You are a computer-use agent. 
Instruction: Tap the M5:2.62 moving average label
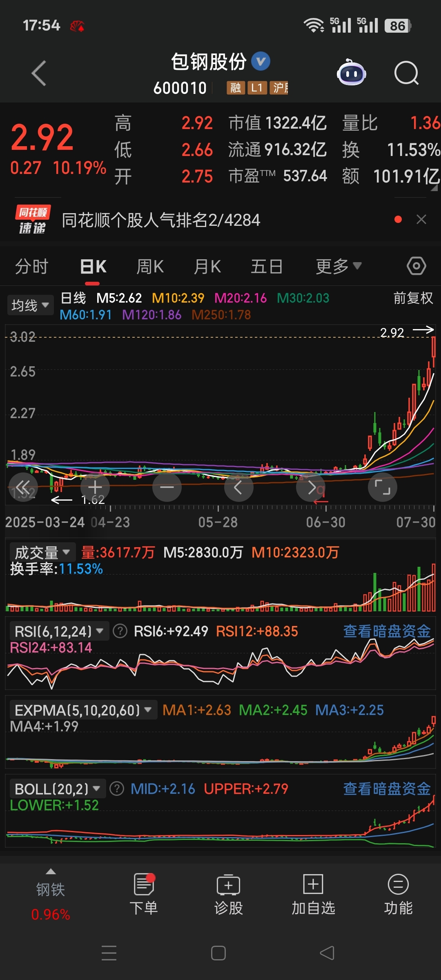(119, 298)
